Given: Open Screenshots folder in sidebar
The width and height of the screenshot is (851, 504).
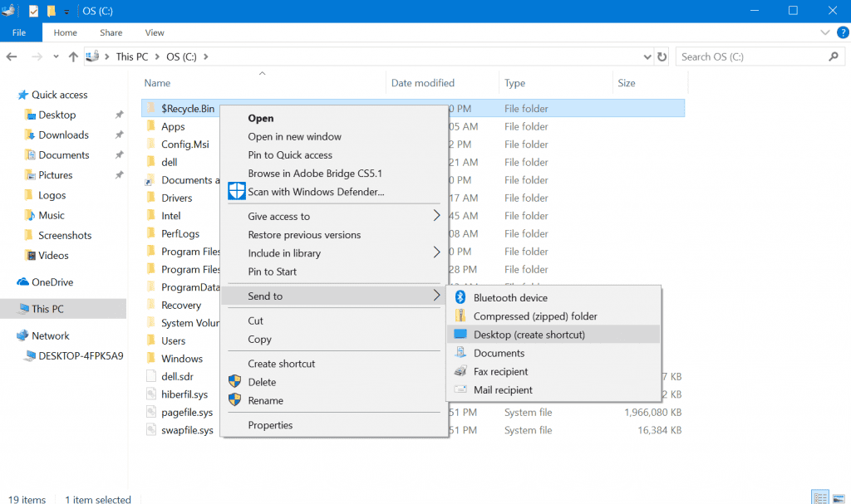Looking at the screenshot, I should pyautogui.click(x=65, y=236).
